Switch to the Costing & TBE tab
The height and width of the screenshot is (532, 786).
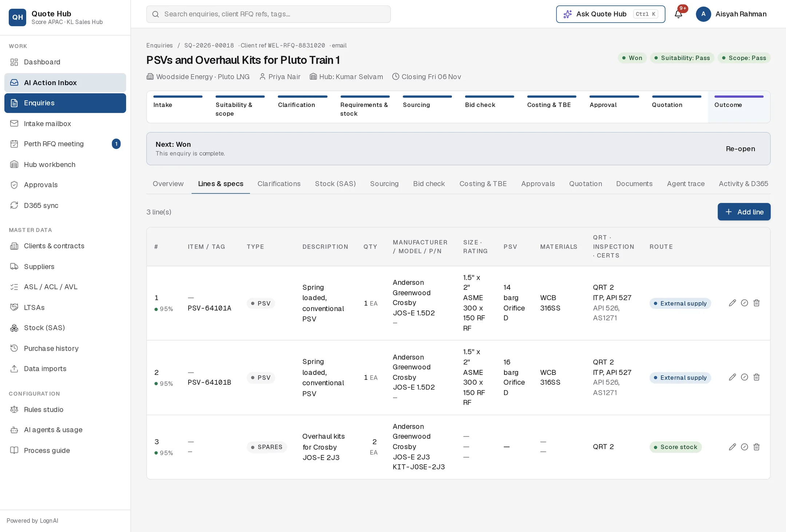[483, 184]
